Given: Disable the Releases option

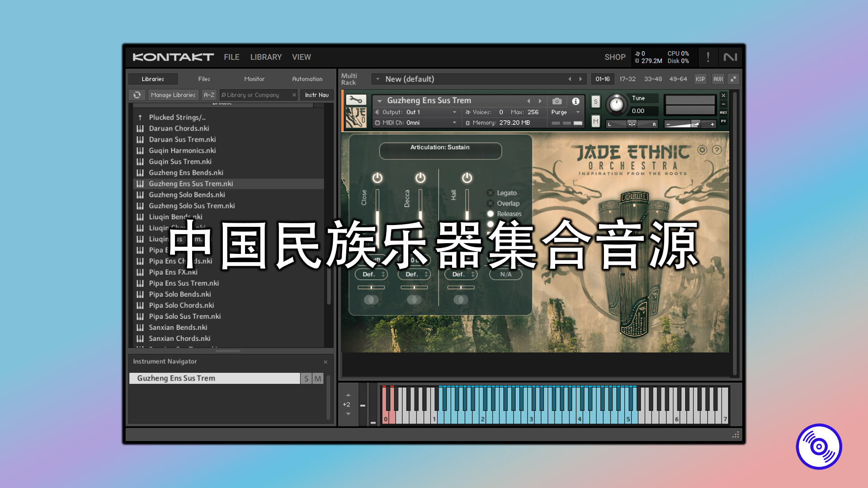Looking at the screenshot, I should tap(491, 214).
